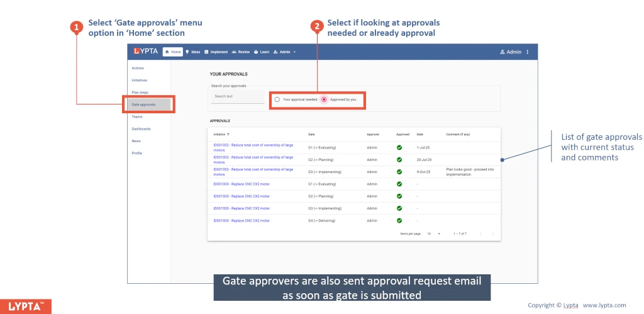Click the Search text input field
The height and width of the screenshot is (314, 644).
tap(237, 96)
